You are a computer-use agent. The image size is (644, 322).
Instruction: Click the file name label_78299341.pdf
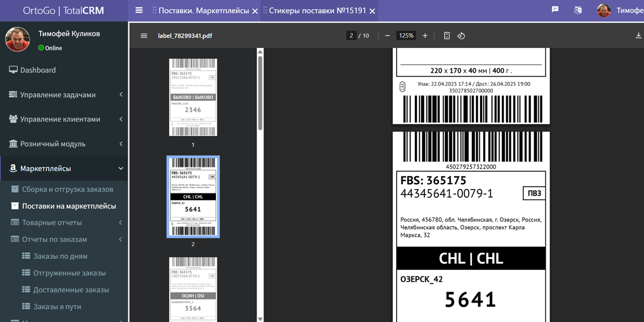(x=185, y=36)
